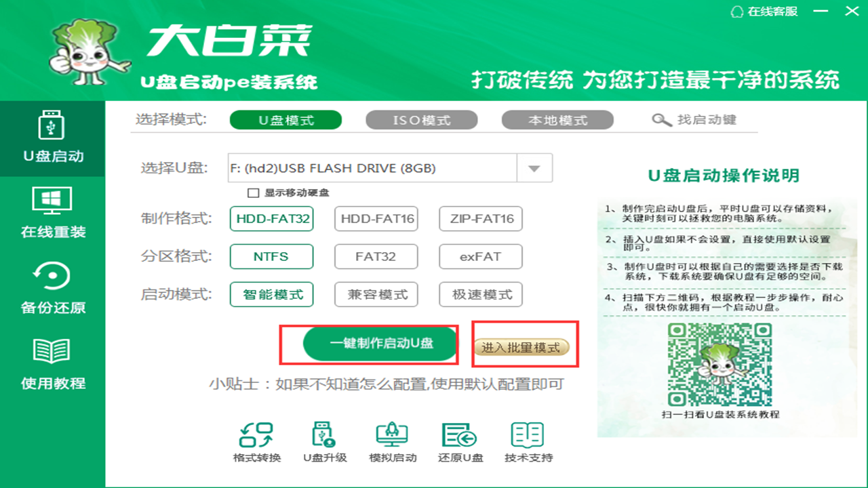Open the 使用教程 sidebar section

[53, 365]
